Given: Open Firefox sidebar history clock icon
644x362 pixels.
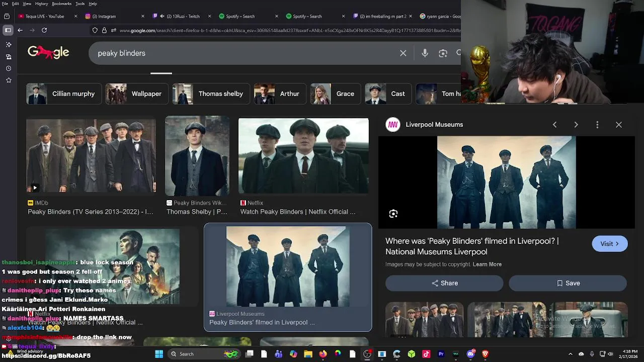Looking at the screenshot, I should point(9,68).
